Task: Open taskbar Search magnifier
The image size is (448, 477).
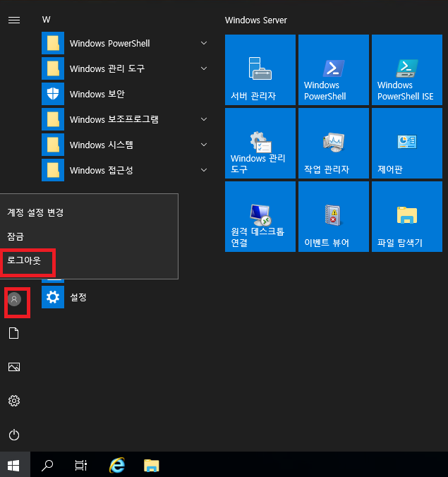Action: tap(47, 465)
